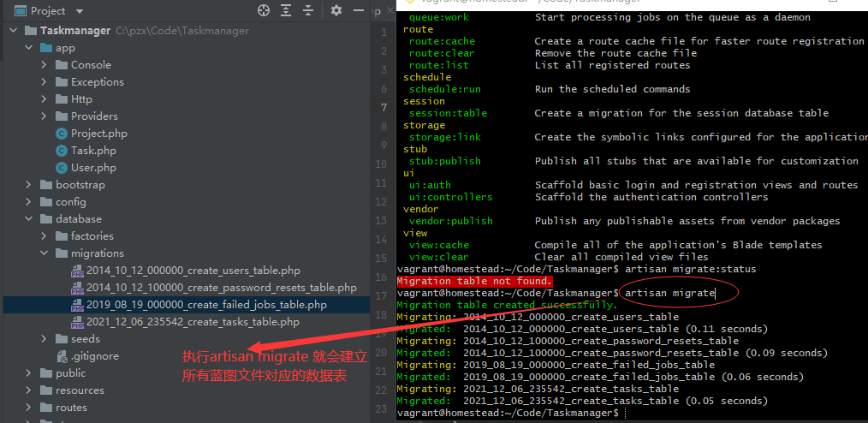Click the Exceptions folder icon
Image resolution: width=868 pixels, height=423 pixels.
(x=62, y=82)
